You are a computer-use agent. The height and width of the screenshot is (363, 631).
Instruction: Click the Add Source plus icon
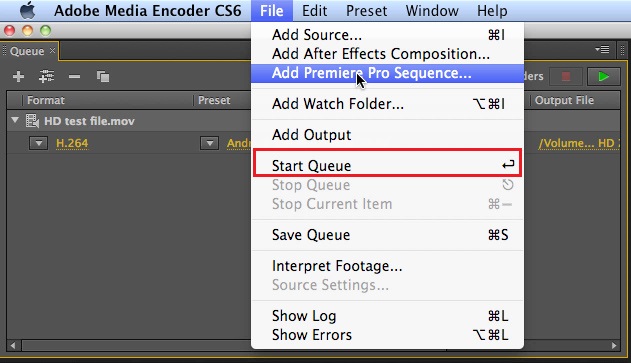pyautogui.click(x=19, y=76)
